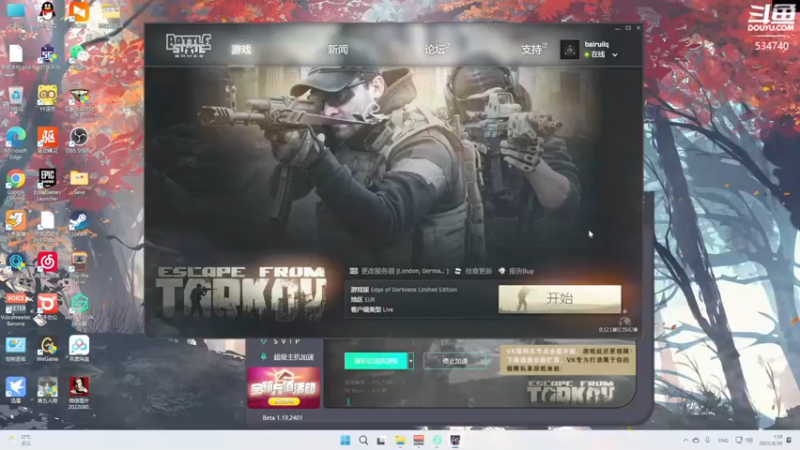Open the Recycle Bin desktop icon
Screen dimensions: 800x450
coord(16,98)
